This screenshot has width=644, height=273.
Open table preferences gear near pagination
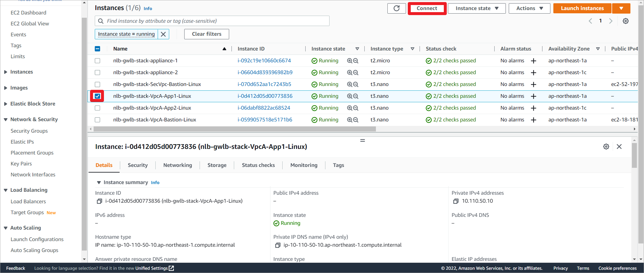point(625,21)
